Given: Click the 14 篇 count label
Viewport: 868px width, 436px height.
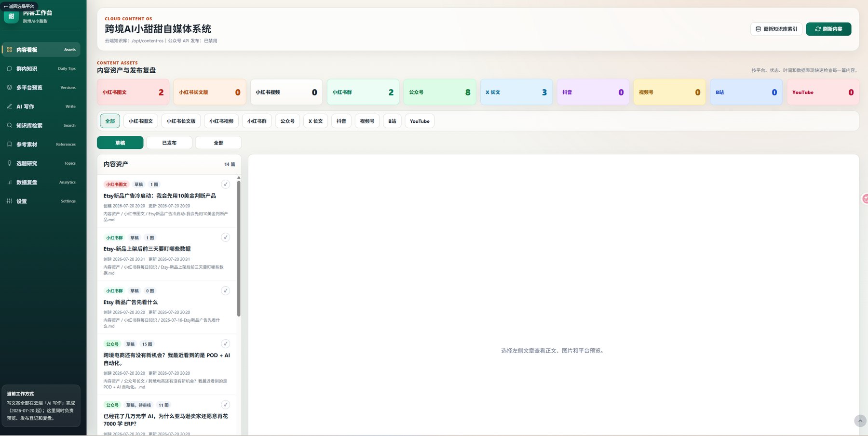Looking at the screenshot, I should coord(230,164).
